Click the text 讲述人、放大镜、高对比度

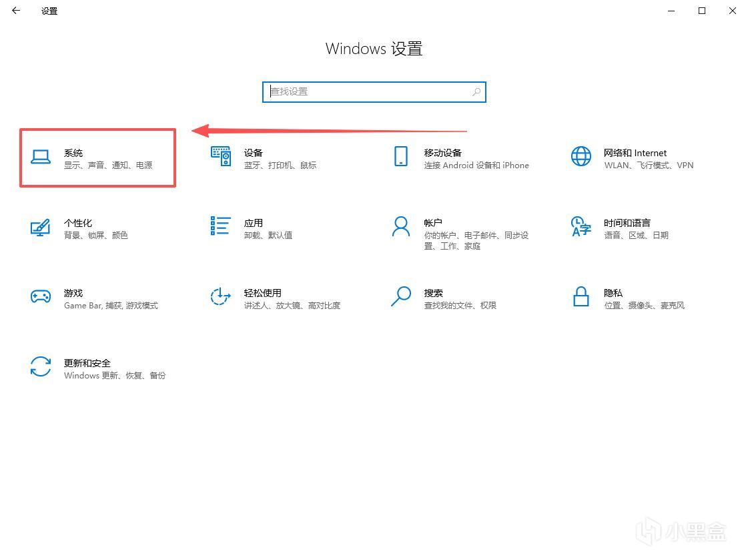point(292,305)
